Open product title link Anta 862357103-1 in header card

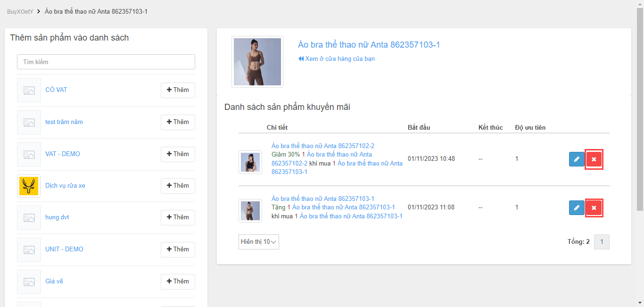click(x=369, y=45)
